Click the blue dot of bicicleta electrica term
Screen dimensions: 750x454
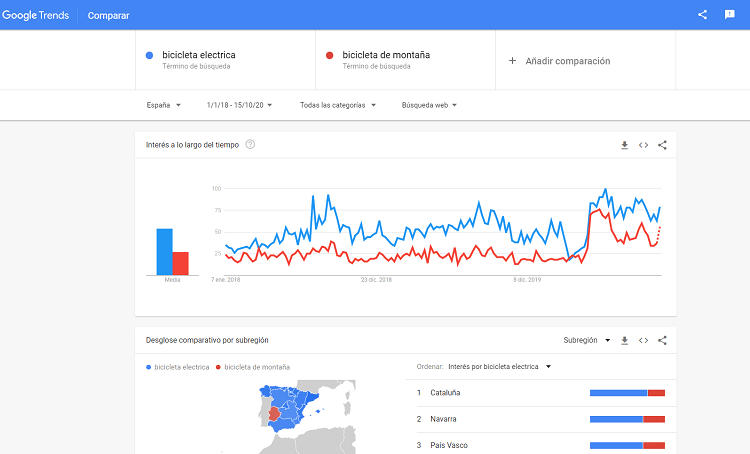pos(149,55)
